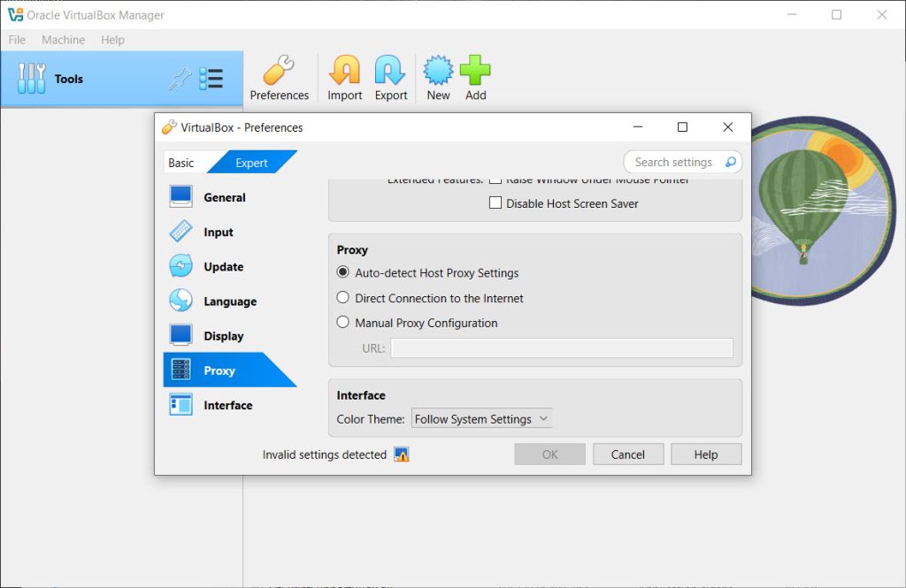Close the Preferences dialog window

point(727,127)
